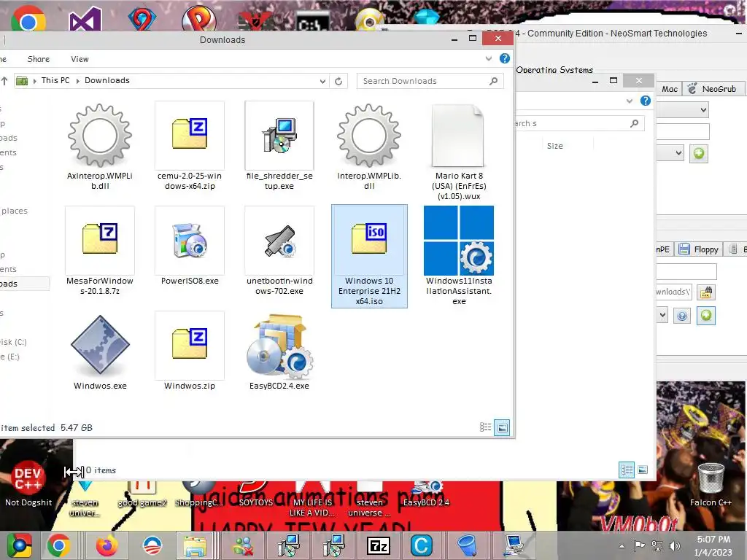Viewport: 747px width, 560px height.
Task: Select the file_shredder_setup.exe installer icon
Action: pos(279,136)
